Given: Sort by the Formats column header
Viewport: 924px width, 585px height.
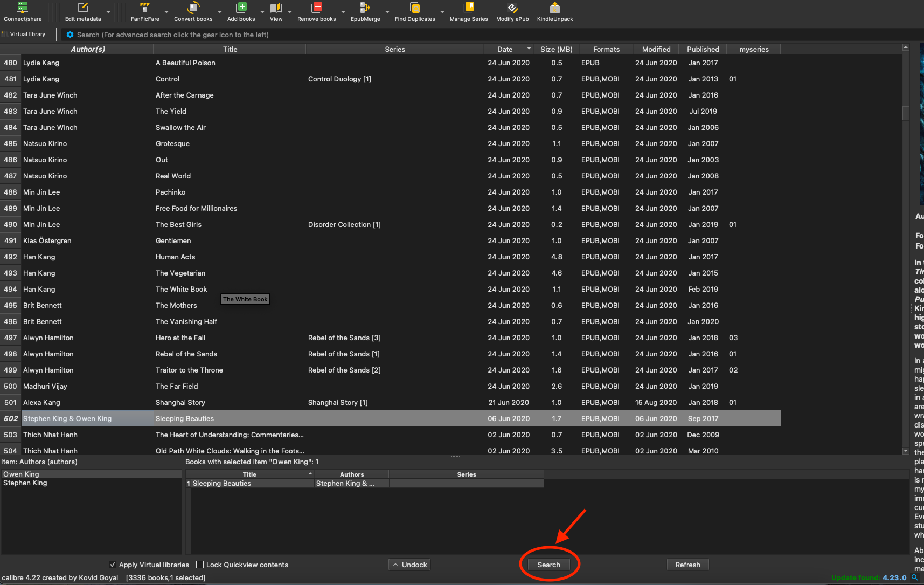Looking at the screenshot, I should [606, 49].
